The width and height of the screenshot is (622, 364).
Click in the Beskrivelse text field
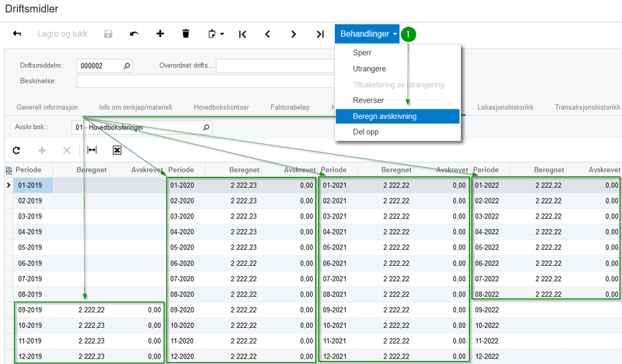coord(205,82)
